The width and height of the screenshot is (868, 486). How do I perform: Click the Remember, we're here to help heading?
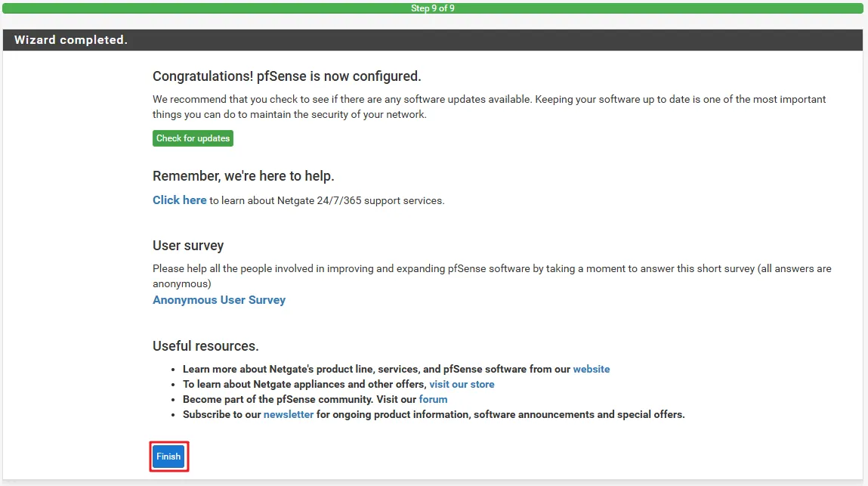[243, 175]
